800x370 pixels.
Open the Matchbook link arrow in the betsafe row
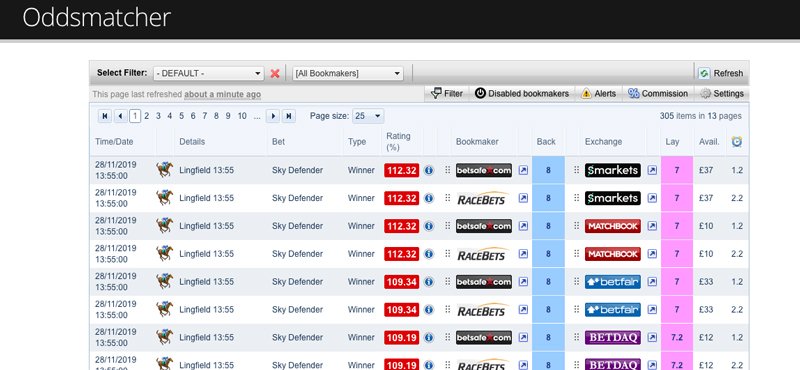(x=652, y=226)
